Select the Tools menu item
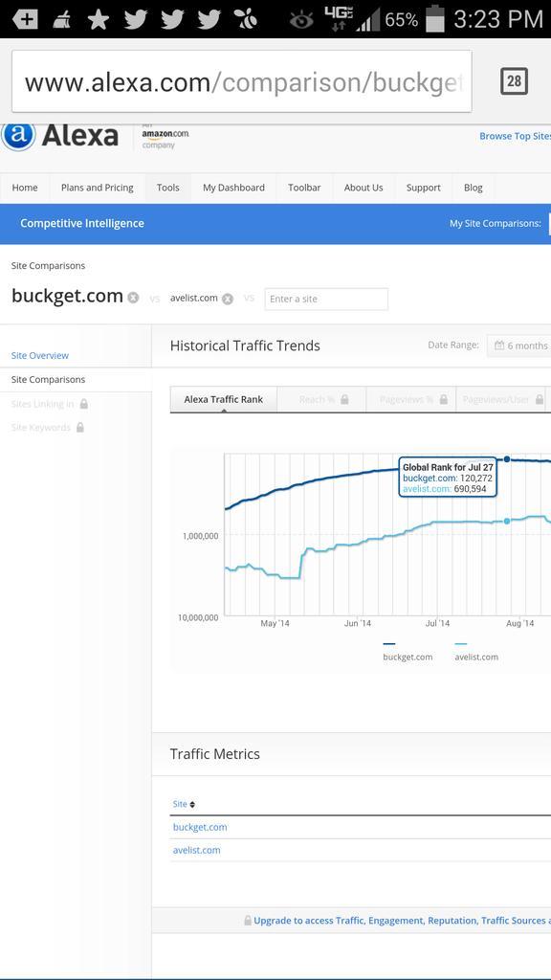This screenshot has width=551, height=980. tap(168, 188)
